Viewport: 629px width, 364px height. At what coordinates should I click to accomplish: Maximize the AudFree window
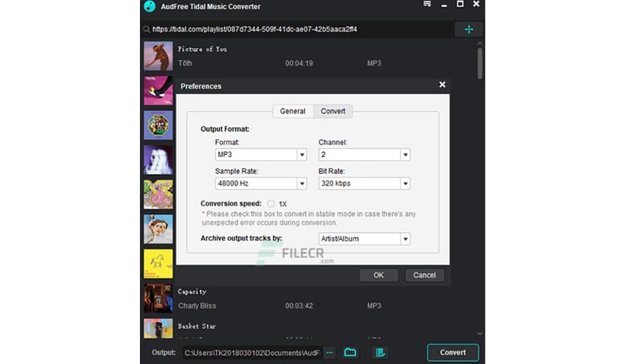[460, 4]
